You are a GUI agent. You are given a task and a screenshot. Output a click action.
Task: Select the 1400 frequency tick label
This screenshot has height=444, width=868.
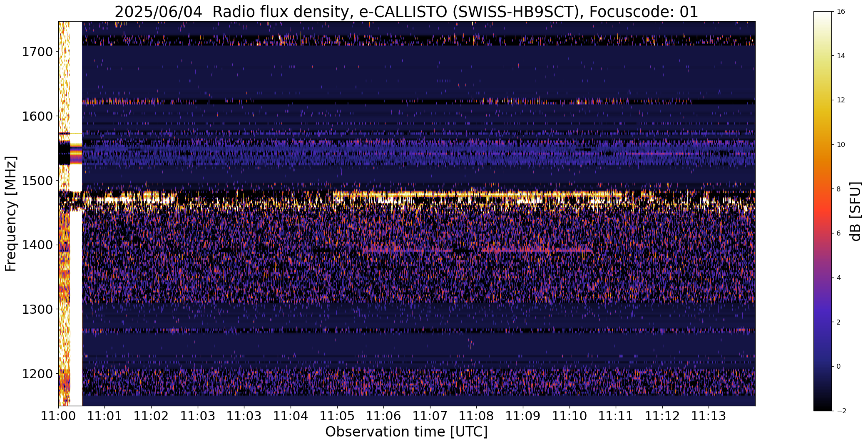point(37,245)
